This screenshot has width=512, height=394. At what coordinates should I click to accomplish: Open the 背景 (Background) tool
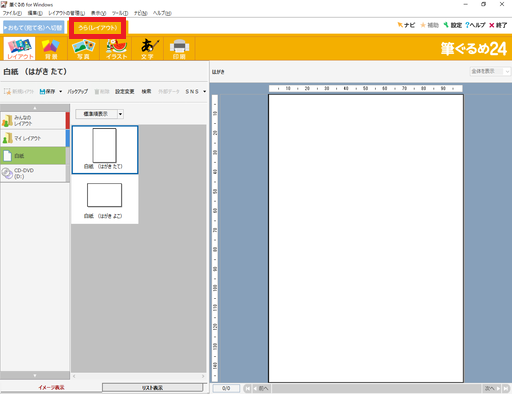coord(51,49)
